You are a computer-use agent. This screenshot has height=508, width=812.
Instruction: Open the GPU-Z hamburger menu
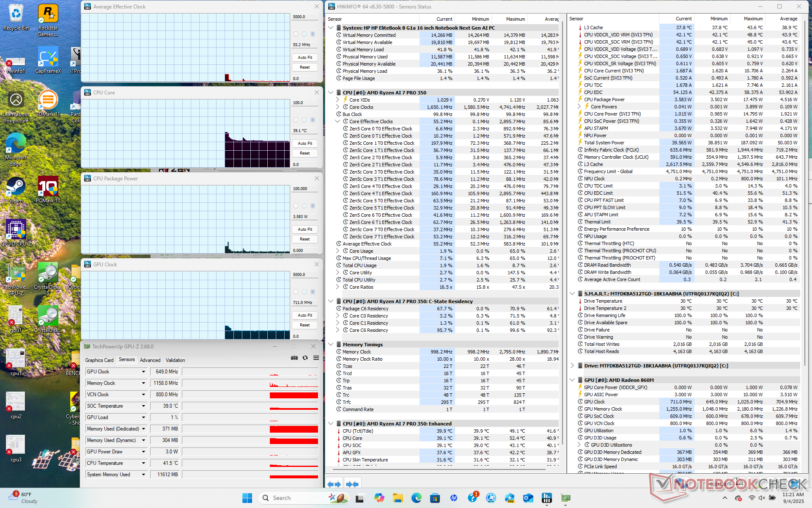(x=316, y=358)
